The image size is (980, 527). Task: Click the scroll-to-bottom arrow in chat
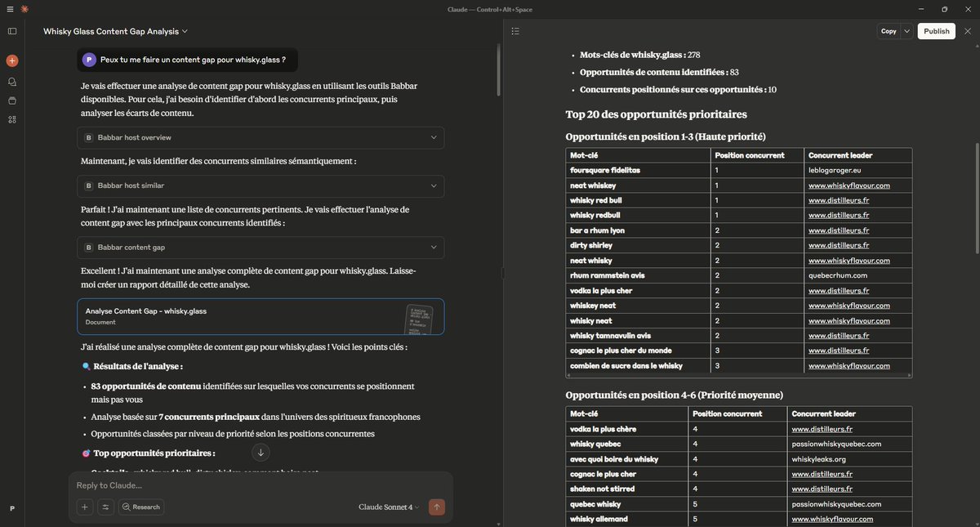tap(261, 453)
